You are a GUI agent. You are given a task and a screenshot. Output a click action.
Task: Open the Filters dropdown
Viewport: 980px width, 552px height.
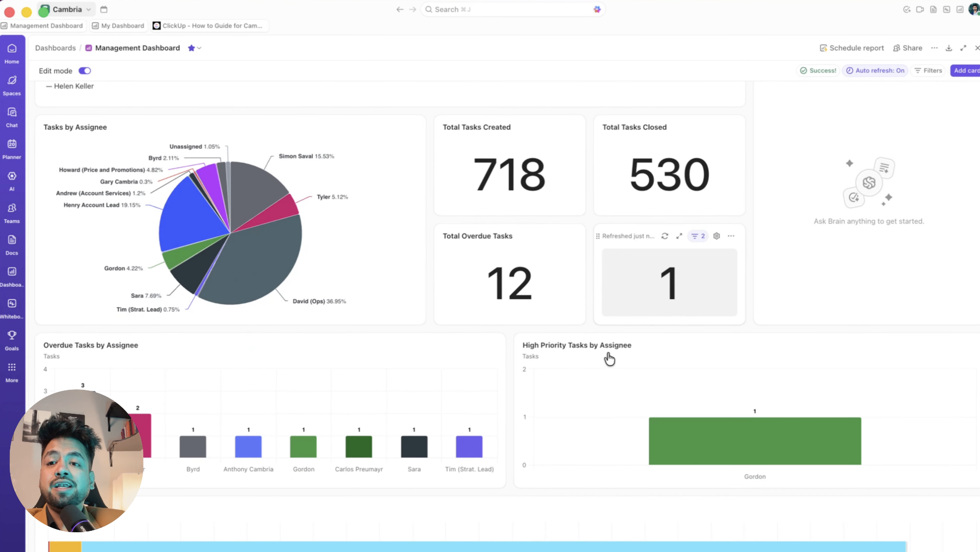(x=928, y=71)
